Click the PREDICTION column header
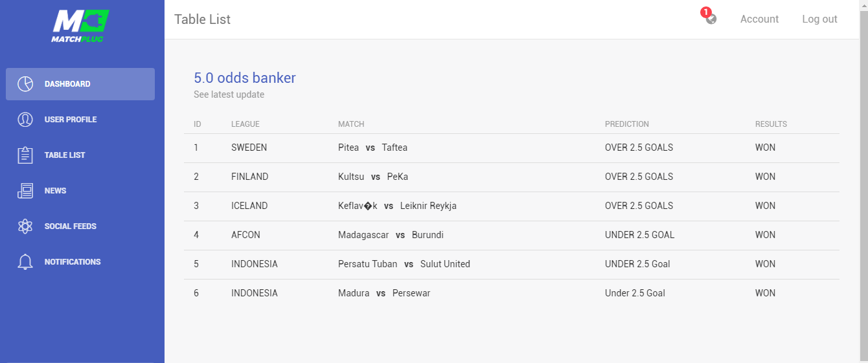This screenshot has height=363, width=868. (x=626, y=124)
